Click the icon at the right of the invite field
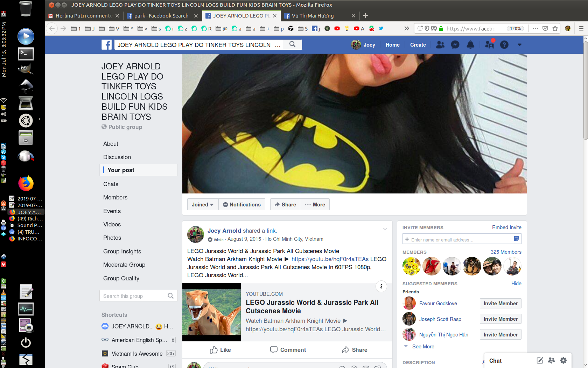 click(x=516, y=239)
